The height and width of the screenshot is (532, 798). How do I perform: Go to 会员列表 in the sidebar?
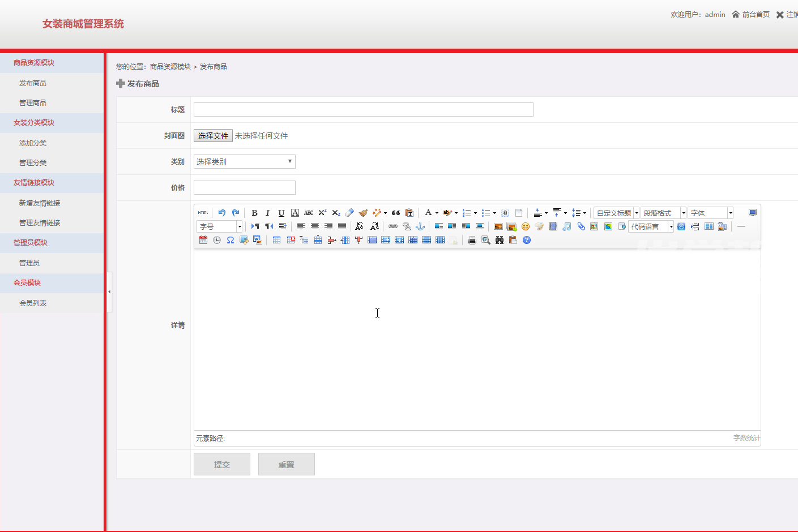pos(33,303)
